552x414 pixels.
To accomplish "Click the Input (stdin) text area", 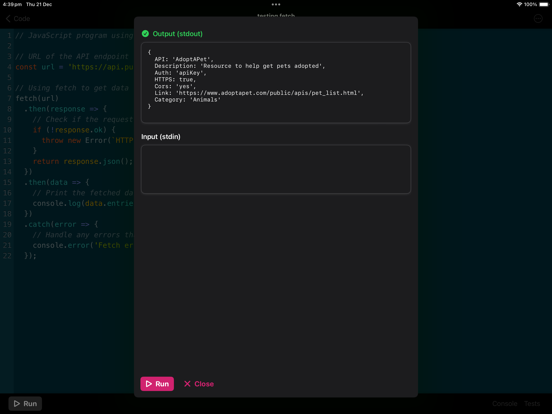I will point(276,169).
